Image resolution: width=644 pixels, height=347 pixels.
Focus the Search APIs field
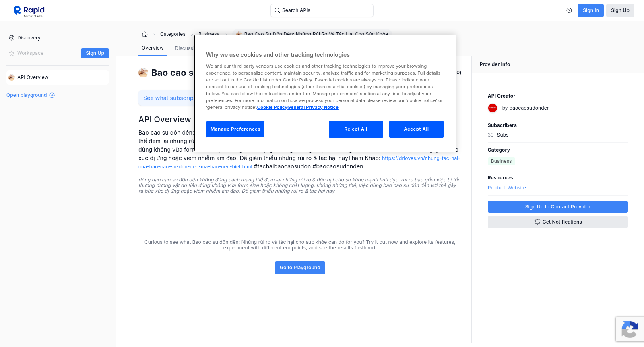click(x=322, y=10)
